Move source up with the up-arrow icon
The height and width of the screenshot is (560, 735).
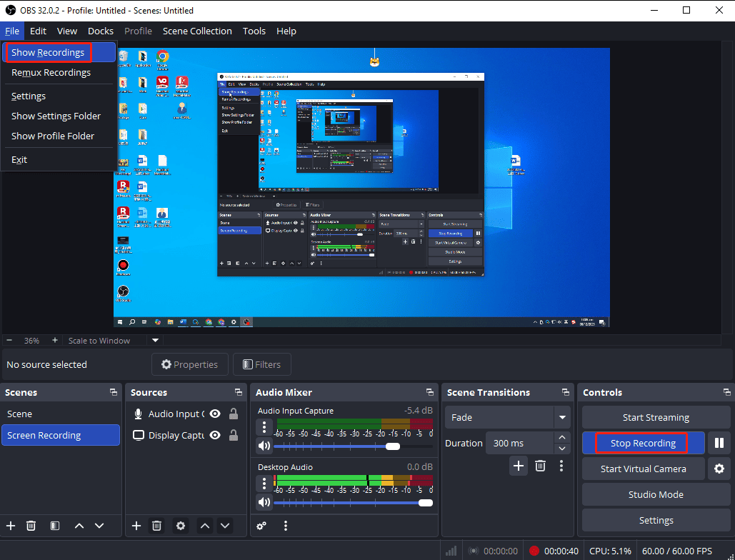click(x=205, y=526)
